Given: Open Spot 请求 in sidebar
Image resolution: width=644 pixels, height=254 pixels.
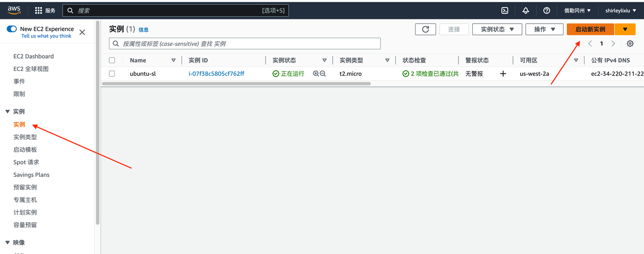Looking at the screenshot, I should (26, 162).
